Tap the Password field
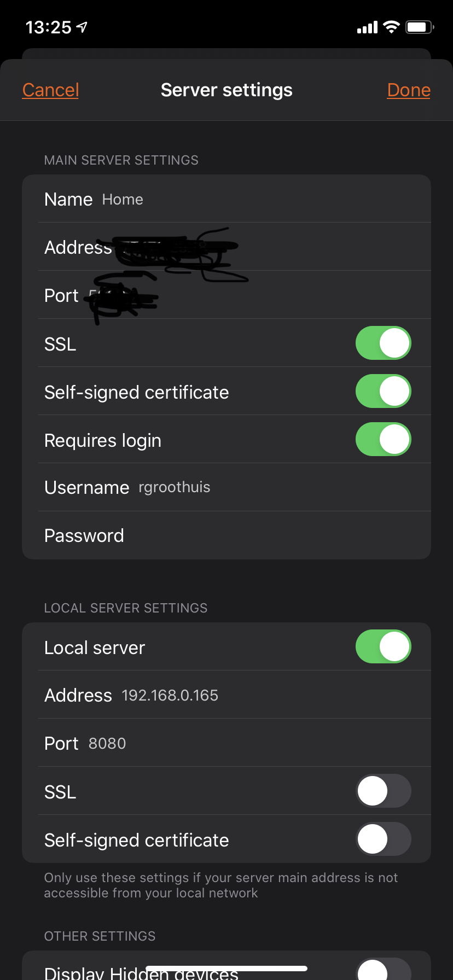453x980 pixels. tap(226, 536)
